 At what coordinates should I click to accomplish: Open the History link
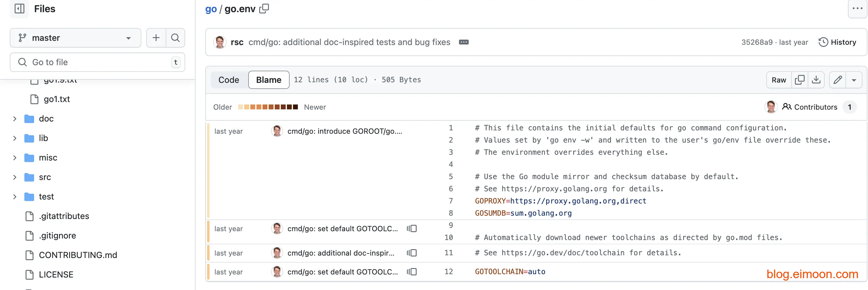coord(837,42)
